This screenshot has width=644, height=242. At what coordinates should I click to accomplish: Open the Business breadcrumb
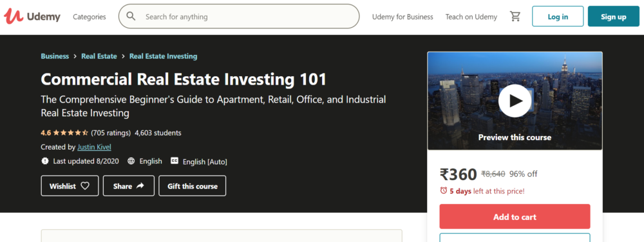click(x=55, y=56)
